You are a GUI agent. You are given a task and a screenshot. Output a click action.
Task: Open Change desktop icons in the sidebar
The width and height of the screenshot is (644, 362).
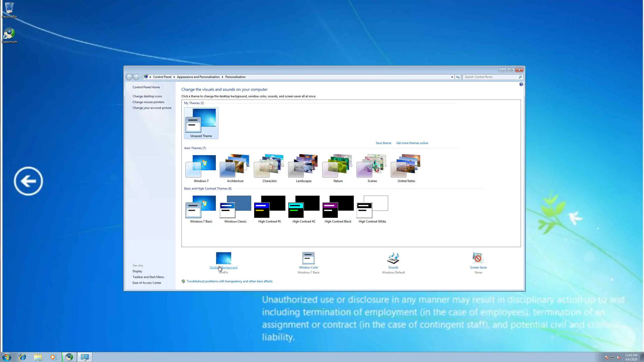coord(147,96)
